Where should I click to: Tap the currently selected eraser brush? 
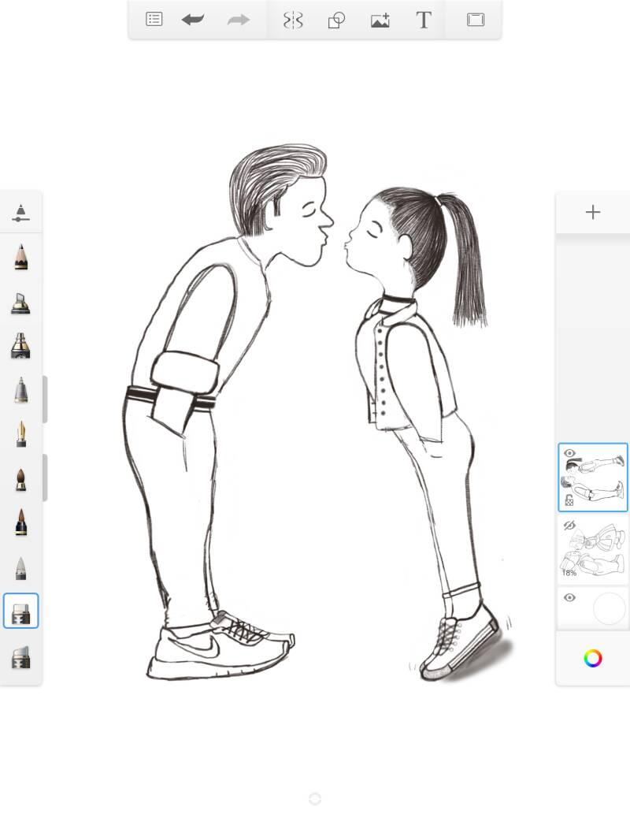(21, 611)
